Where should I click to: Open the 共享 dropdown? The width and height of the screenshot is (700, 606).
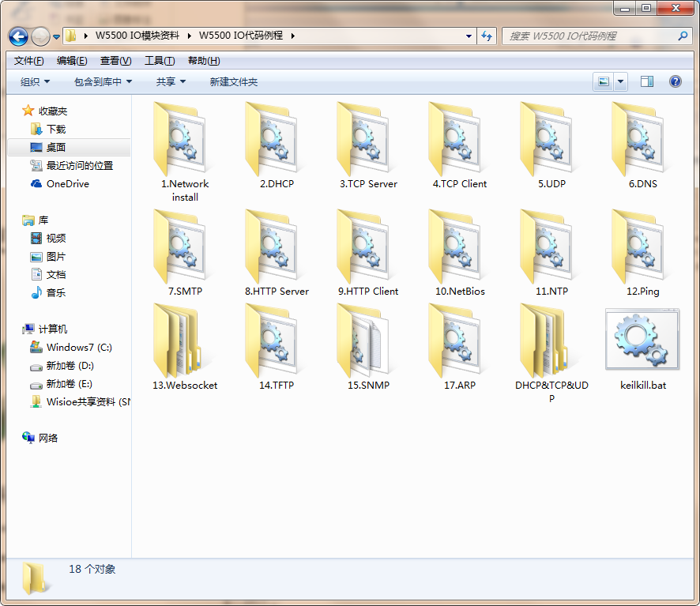click(x=171, y=81)
